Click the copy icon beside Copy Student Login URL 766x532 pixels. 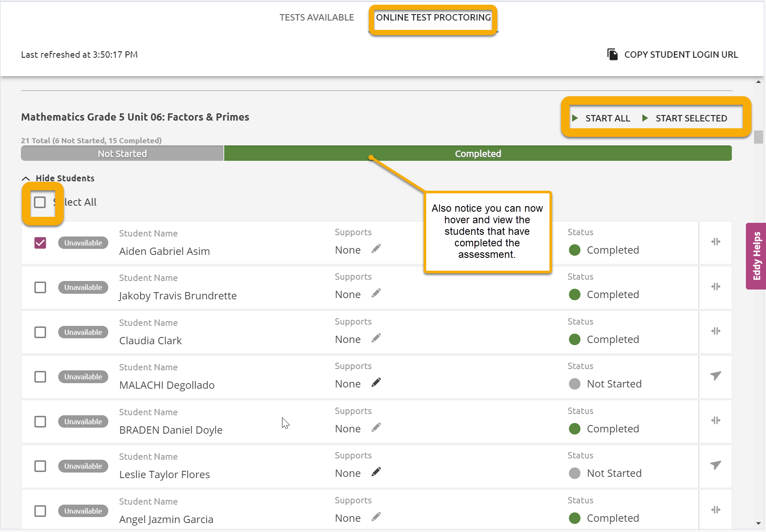[612, 54]
